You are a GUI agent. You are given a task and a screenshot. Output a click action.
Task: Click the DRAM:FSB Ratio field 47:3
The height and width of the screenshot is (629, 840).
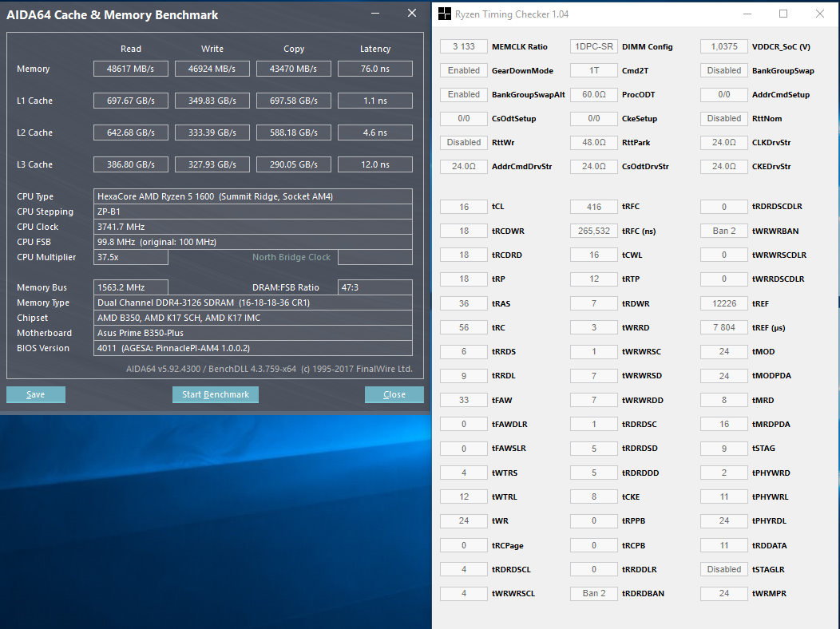tap(375, 287)
